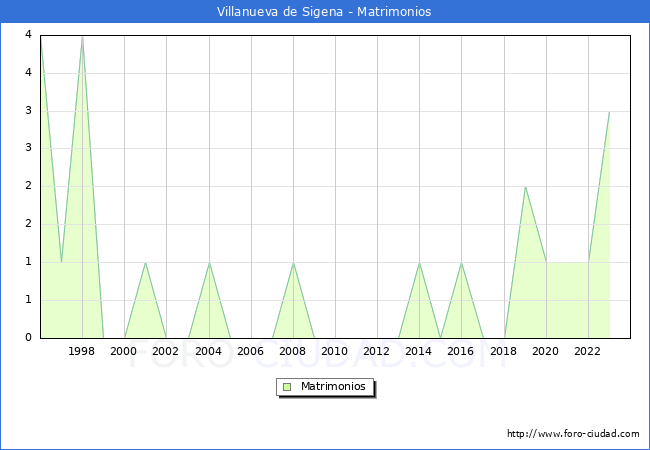The image size is (650, 450).
Task: Click the chart title Villanueva de Sigena
Action: 324,12
